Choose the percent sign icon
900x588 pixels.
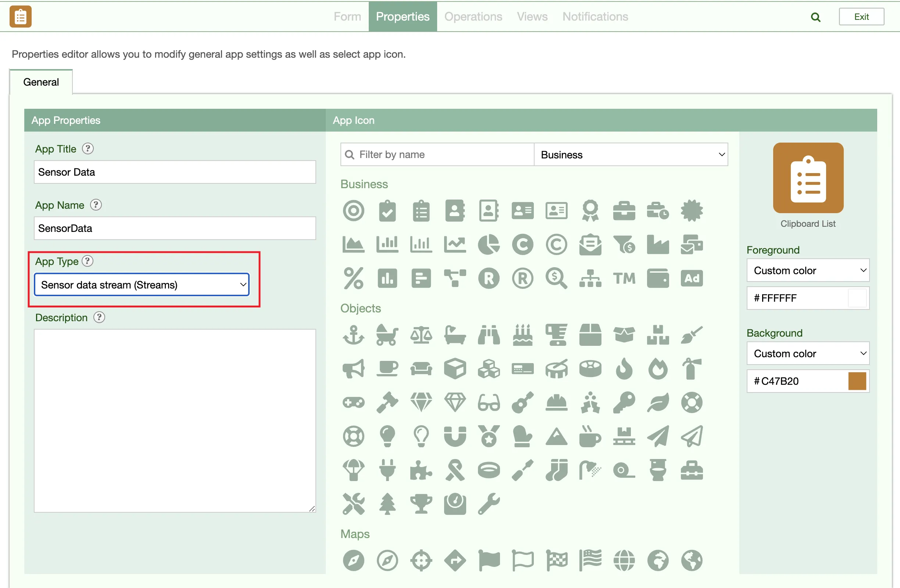tap(353, 279)
